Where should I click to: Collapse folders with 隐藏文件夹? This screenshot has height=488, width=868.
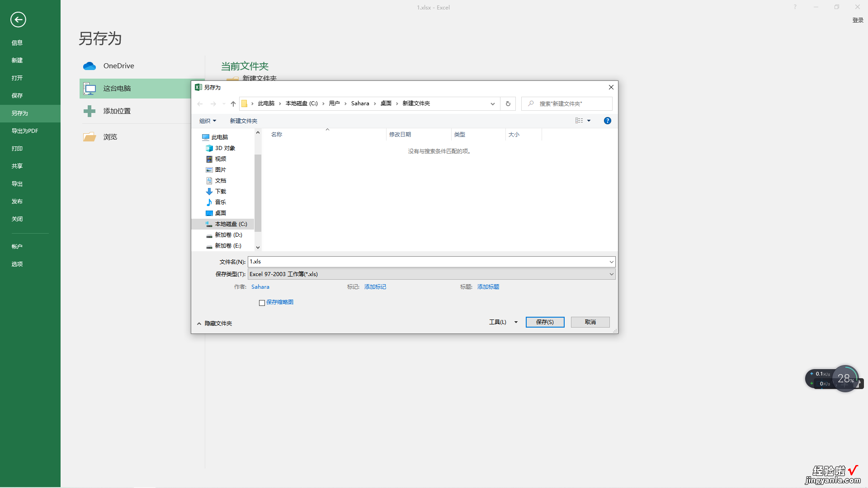coord(214,324)
